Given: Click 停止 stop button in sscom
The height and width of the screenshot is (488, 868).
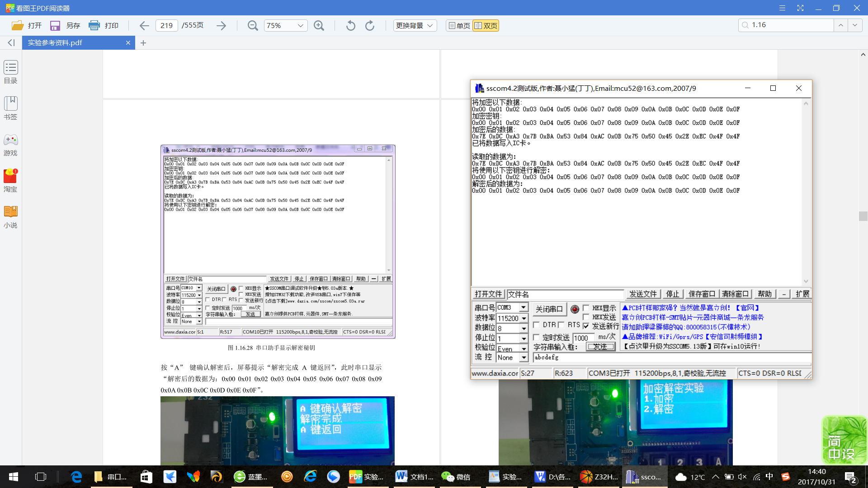Looking at the screenshot, I should [x=672, y=294].
